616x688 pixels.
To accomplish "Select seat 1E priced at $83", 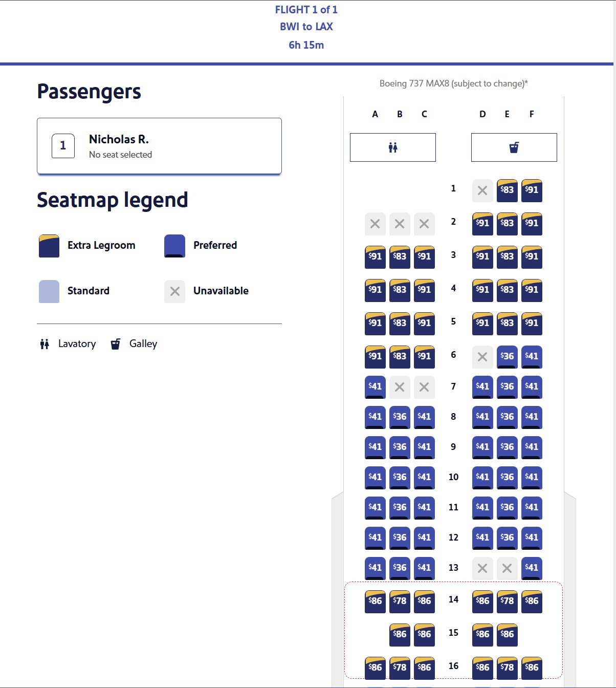I will click(x=507, y=190).
